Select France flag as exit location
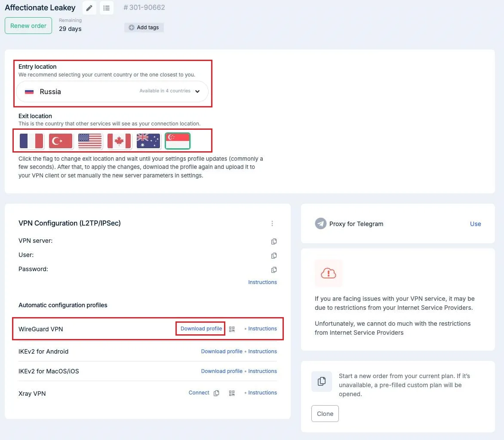Image resolution: width=504 pixels, height=440 pixels. click(x=31, y=141)
